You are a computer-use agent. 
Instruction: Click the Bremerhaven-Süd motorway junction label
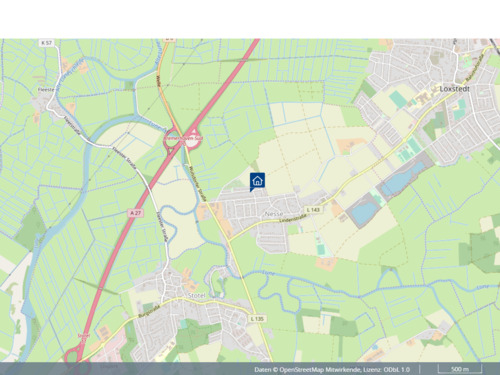pos(181,138)
